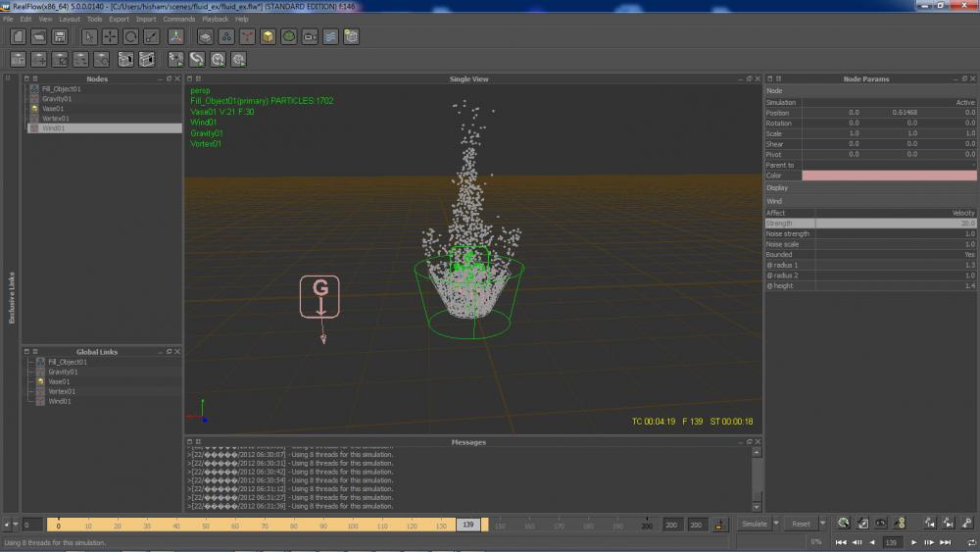The image size is (980, 552).
Task: Click the Save scene floppy icon
Action: [x=60, y=37]
